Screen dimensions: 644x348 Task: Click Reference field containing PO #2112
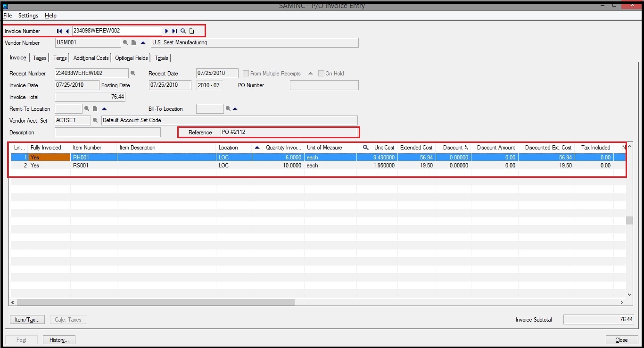click(289, 133)
